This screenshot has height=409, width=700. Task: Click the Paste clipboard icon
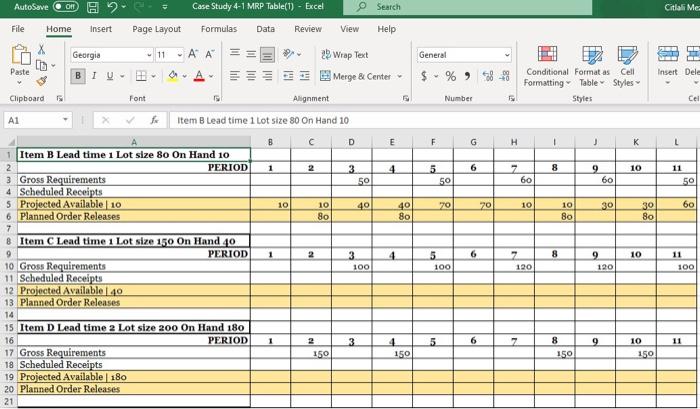click(x=20, y=54)
